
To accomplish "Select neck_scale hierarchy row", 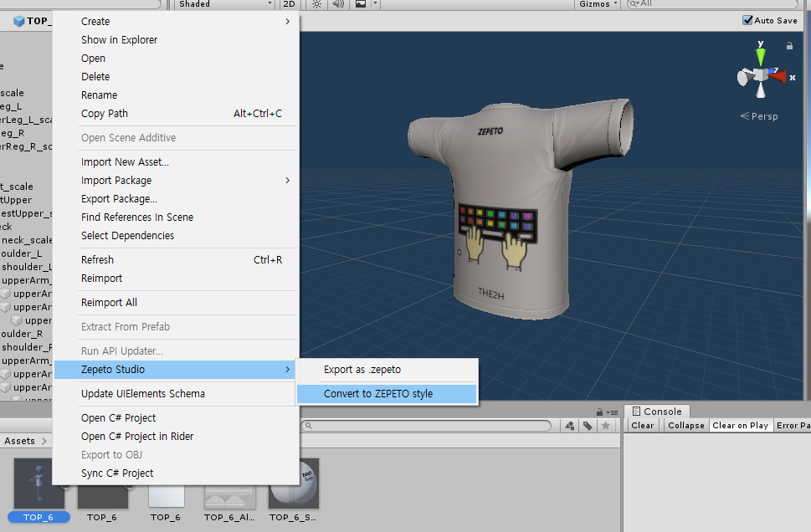I will pos(27,240).
